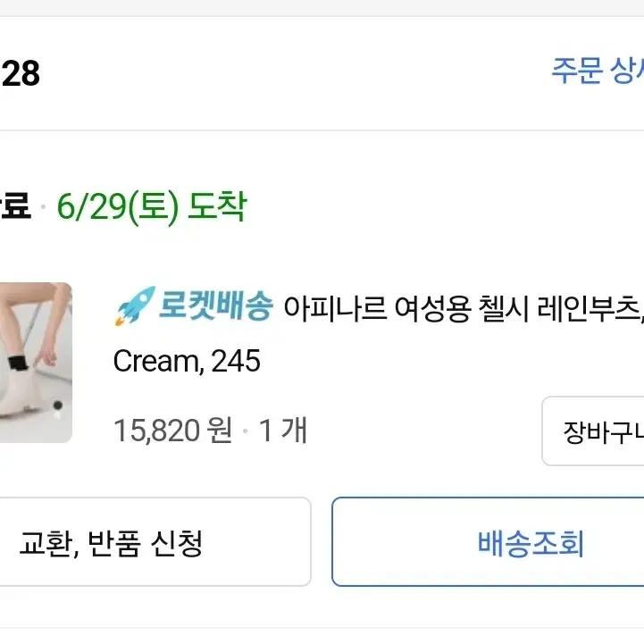
Task: Click the small dark dot on the thumbnail
Action: click(58, 405)
